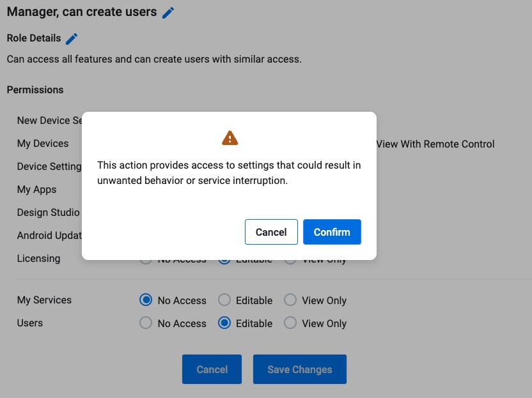
Task: Confirm the warning dialog
Action: [x=332, y=232]
